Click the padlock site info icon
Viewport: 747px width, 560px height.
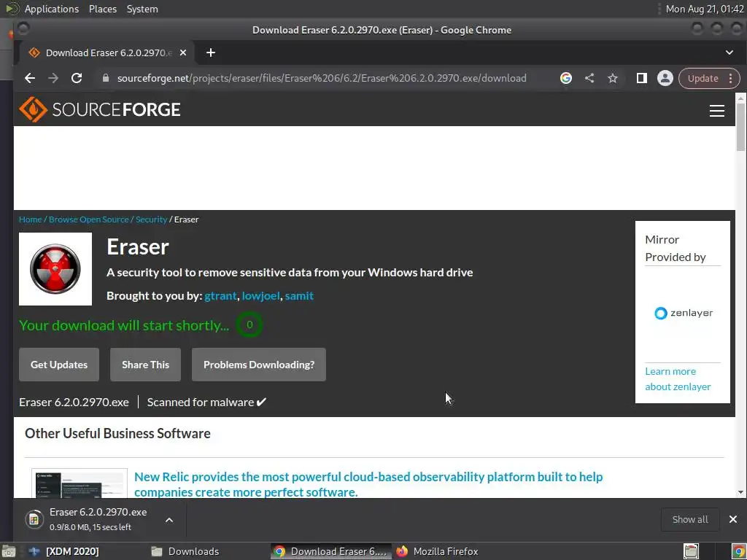point(106,78)
